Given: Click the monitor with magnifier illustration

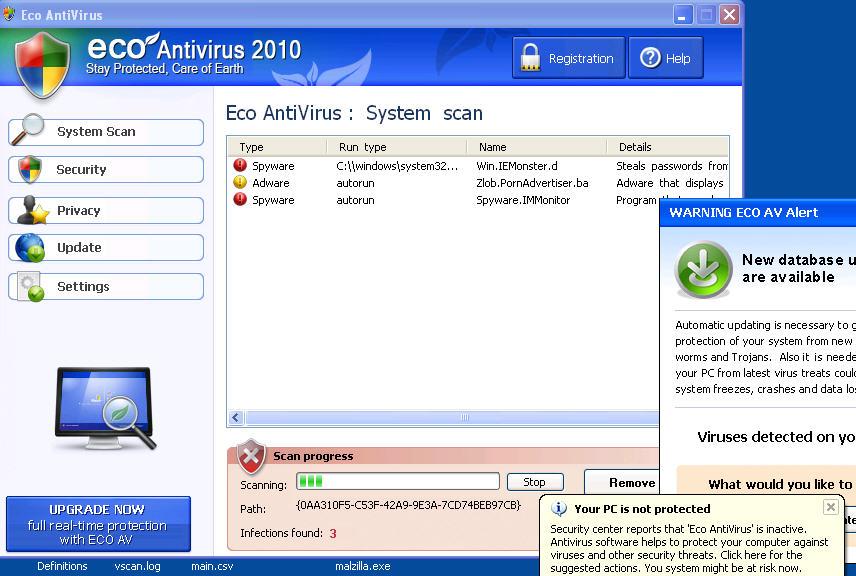Looking at the screenshot, I should point(105,409).
